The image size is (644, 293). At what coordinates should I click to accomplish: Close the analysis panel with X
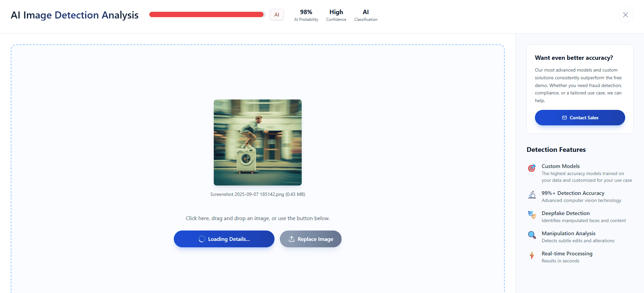[625, 15]
